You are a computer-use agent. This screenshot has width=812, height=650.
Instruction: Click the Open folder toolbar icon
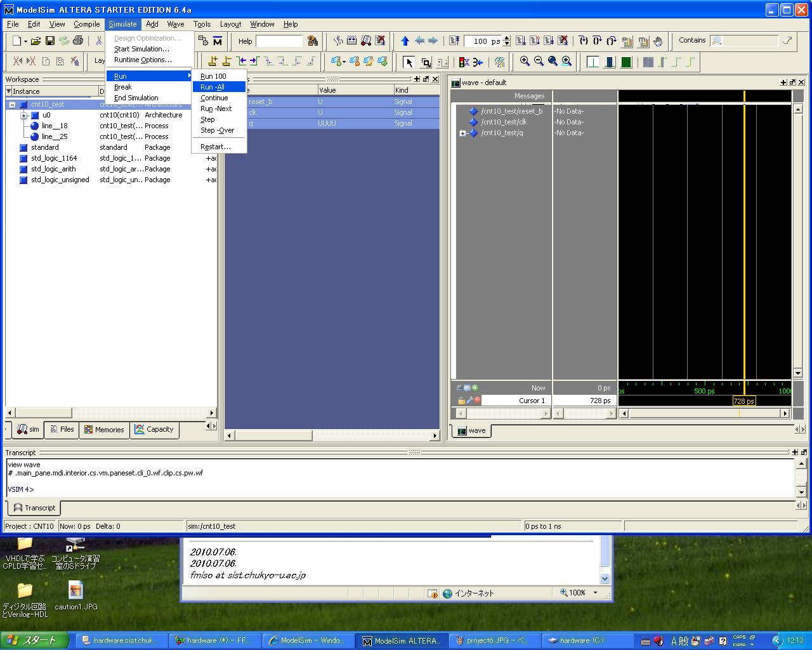[36, 41]
